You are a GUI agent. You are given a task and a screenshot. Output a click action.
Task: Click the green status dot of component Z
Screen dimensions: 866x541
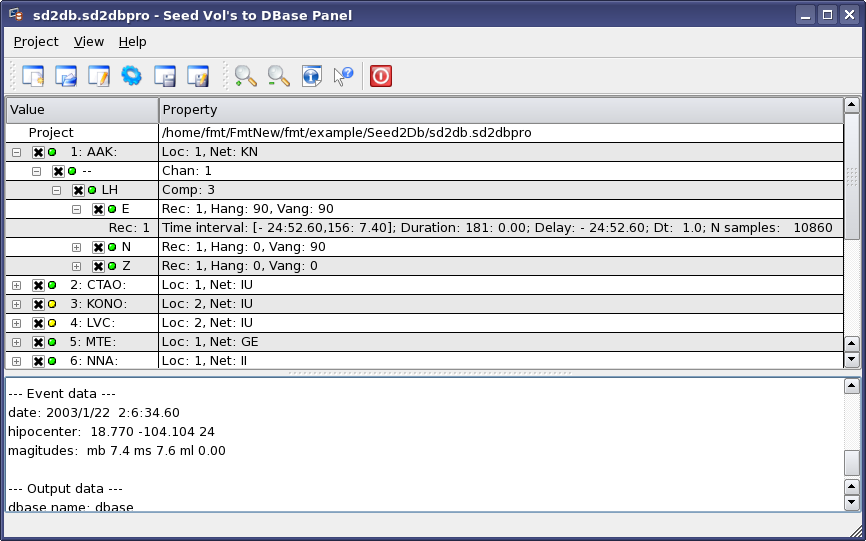point(112,266)
